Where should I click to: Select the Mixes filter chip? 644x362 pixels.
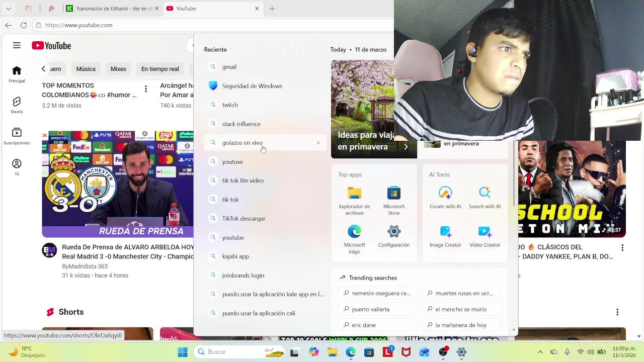pyautogui.click(x=118, y=69)
